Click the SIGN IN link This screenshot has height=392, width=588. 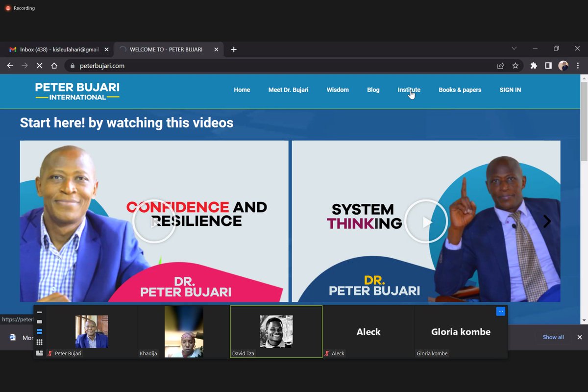click(x=510, y=90)
